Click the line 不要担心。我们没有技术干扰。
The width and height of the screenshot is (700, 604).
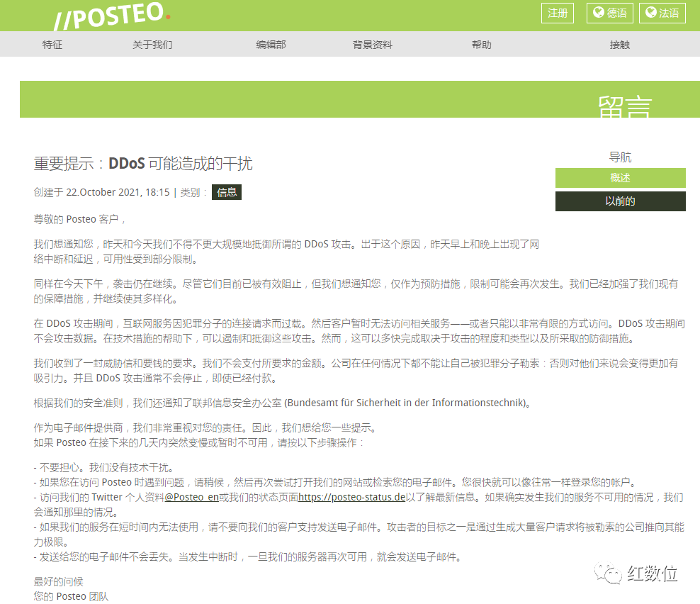pos(107,468)
